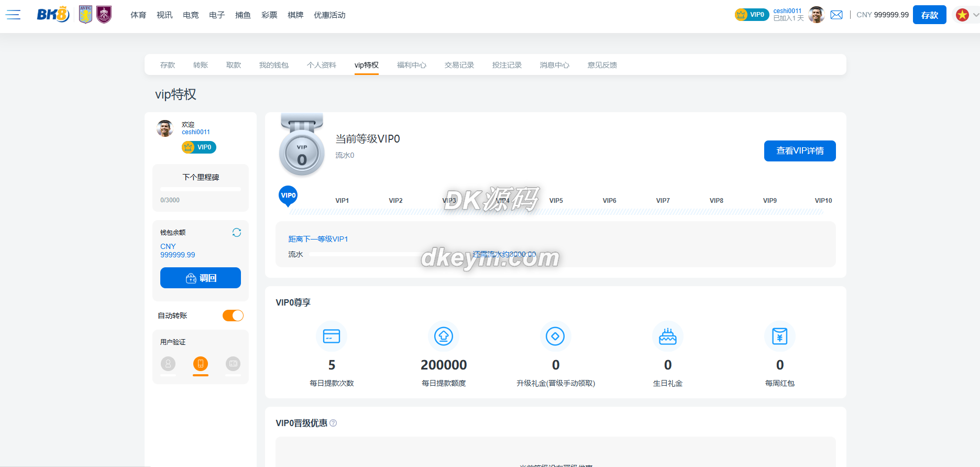Select 体育 in the top navigation
Image resolution: width=980 pixels, height=467 pixels.
(138, 15)
